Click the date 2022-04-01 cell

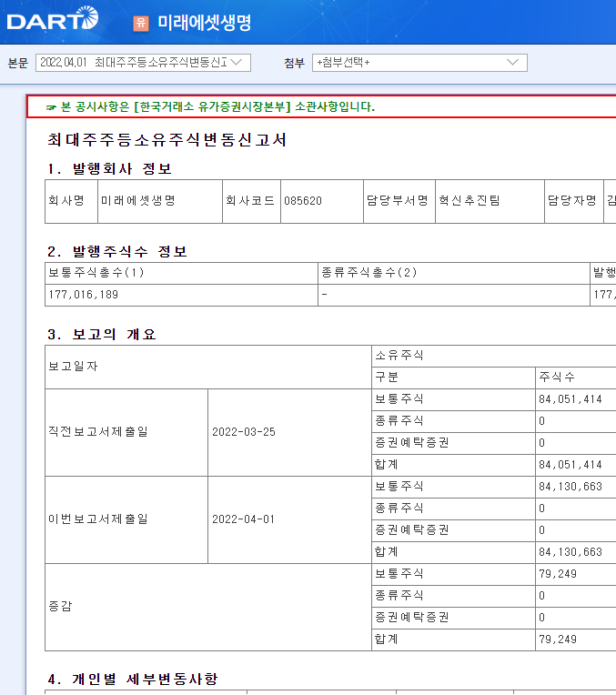[289, 520]
